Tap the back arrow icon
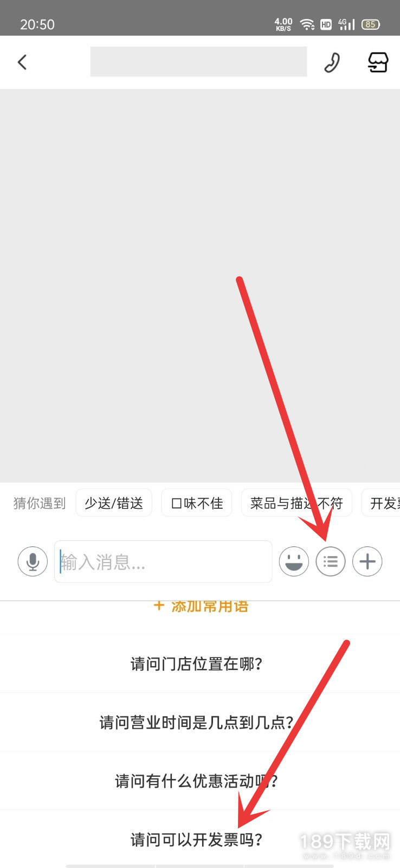Image resolution: width=400 pixels, height=868 pixels. 22,62
